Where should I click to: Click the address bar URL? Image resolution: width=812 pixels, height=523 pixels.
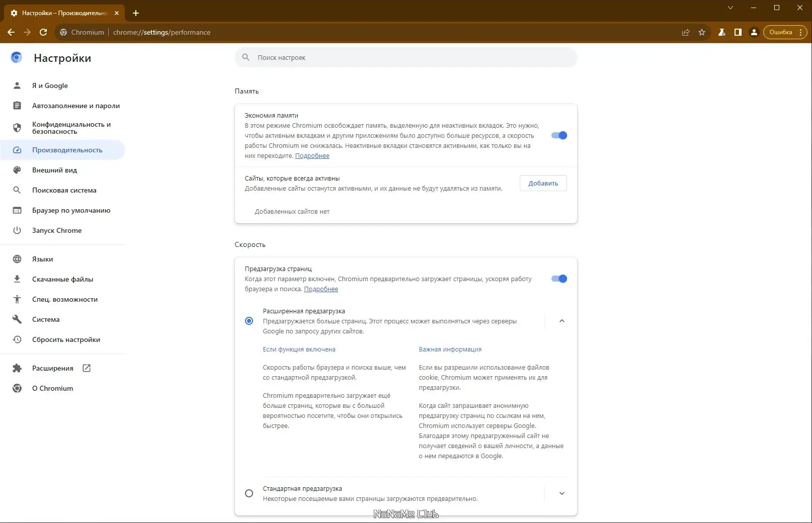click(161, 32)
